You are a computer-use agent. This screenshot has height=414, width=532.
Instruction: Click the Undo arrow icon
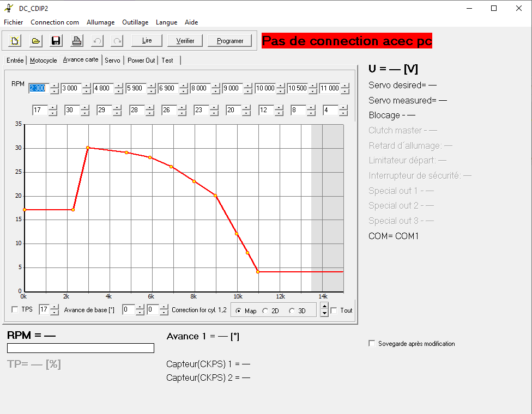[97, 41]
